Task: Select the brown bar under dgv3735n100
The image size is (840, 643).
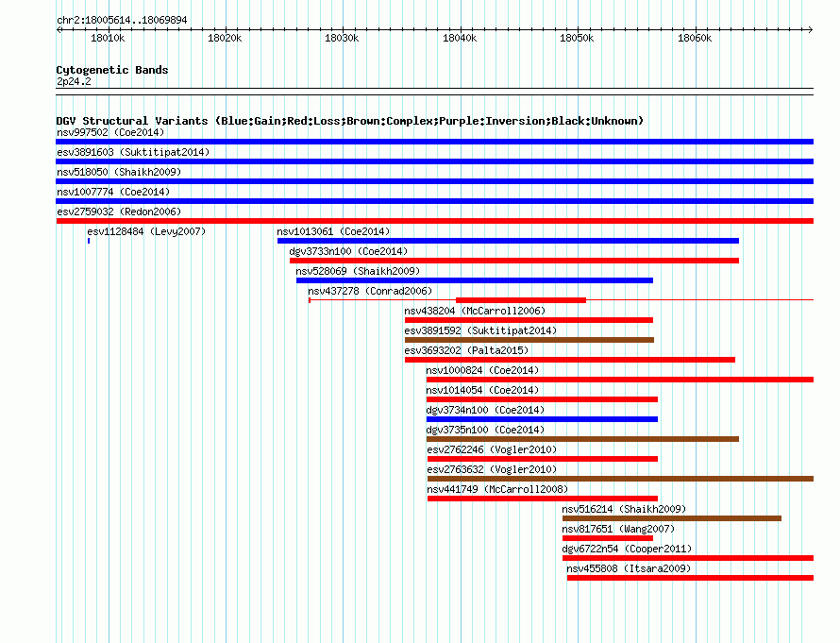Action: coord(583,439)
